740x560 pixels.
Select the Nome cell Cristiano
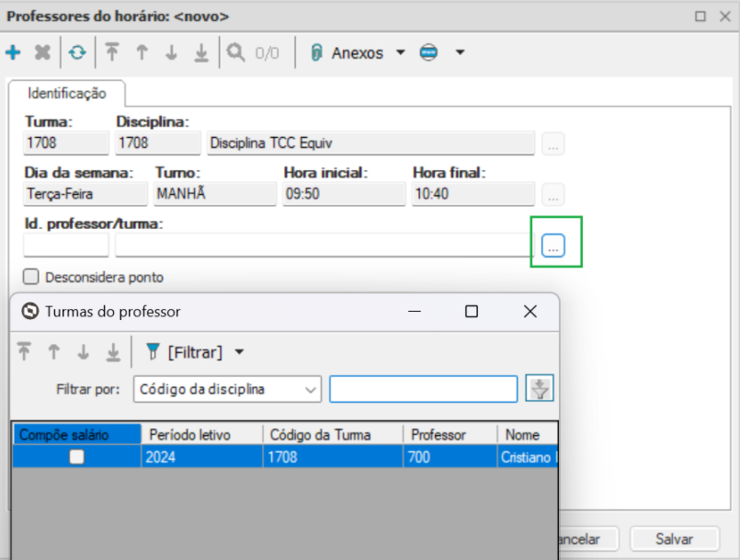(x=528, y=457)
